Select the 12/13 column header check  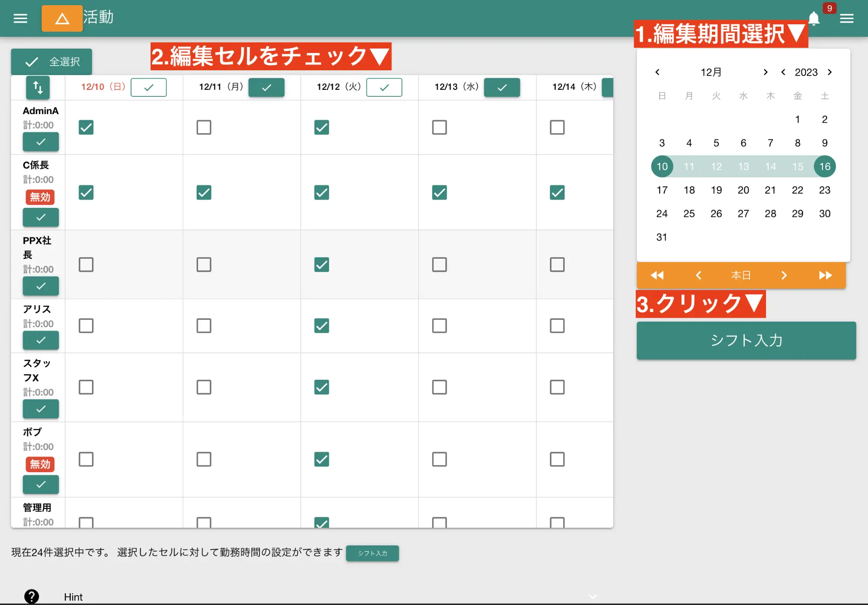502,87
